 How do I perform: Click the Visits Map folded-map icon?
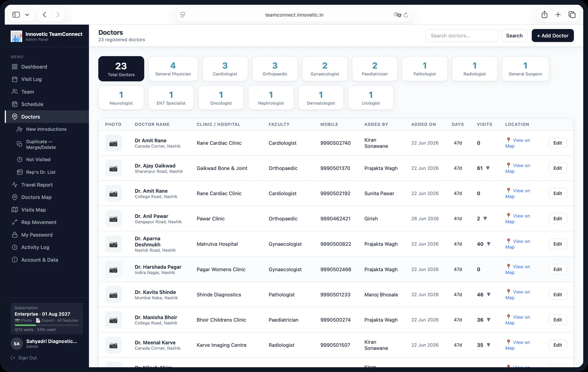coord(15,210)
